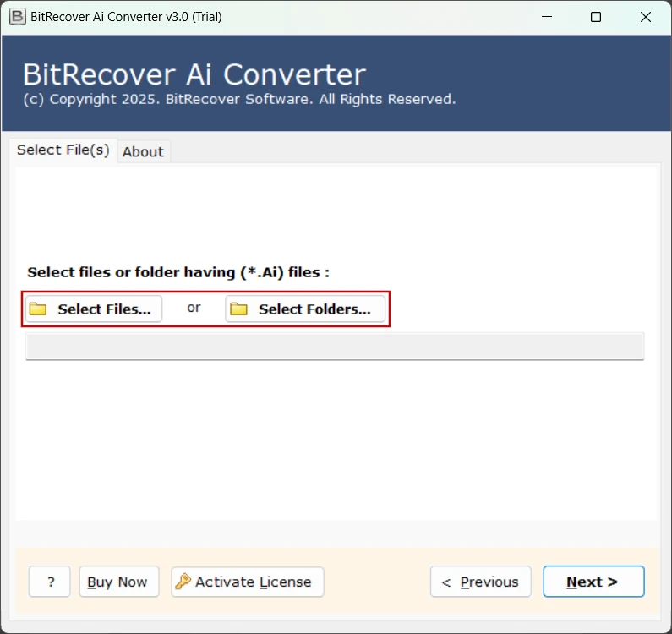Choose Activate License text
The height and width of the screenshot is (634, 672).
(x=253, y=582)
